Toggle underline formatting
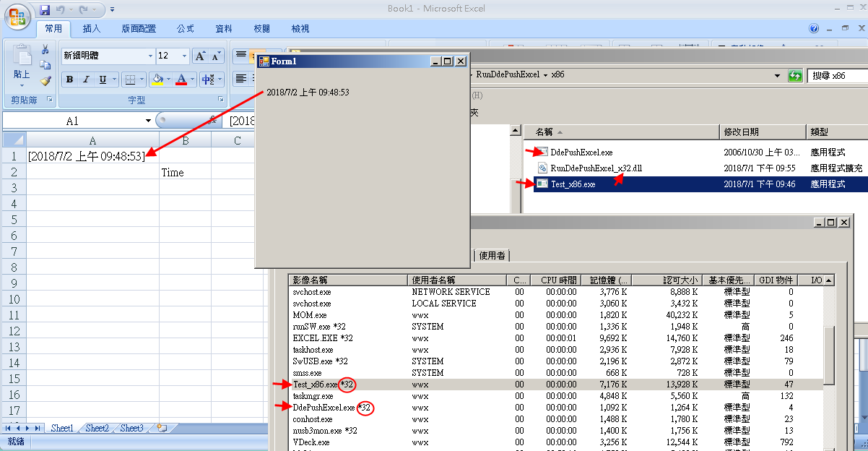 tap(103, 80)
